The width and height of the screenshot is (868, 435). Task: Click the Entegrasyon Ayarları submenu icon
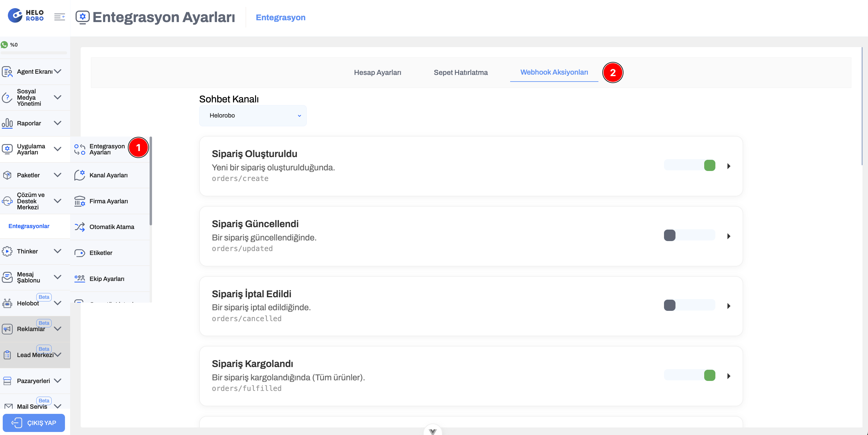80,149
